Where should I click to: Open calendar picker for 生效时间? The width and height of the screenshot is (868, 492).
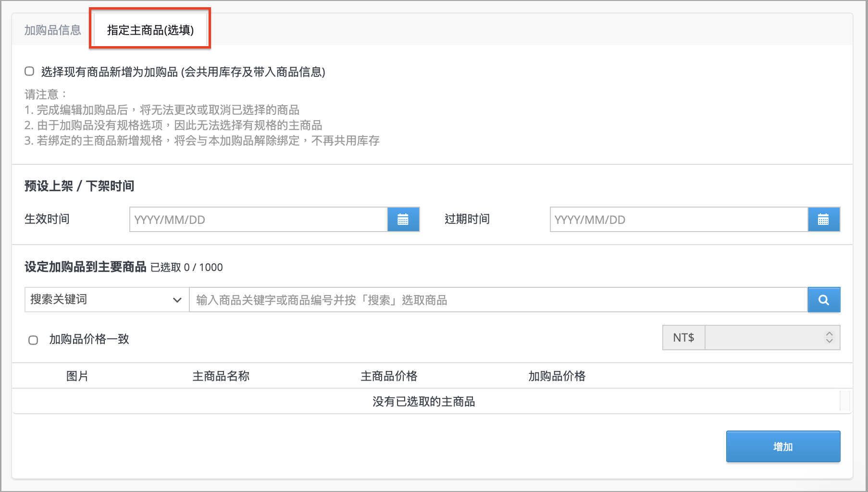403,220
